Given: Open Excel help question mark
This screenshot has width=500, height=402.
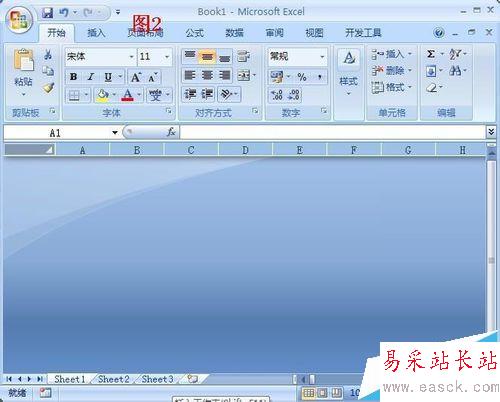Looking at the screenshot, I should (439, 33).
